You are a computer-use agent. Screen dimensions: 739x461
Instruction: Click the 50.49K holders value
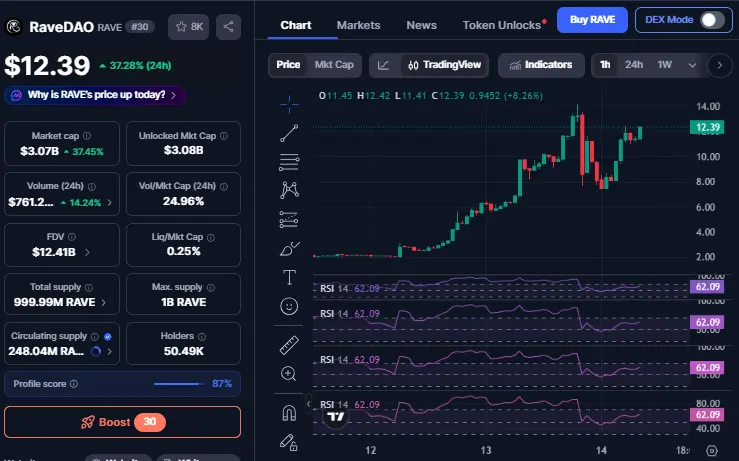[x=184, y=351]
